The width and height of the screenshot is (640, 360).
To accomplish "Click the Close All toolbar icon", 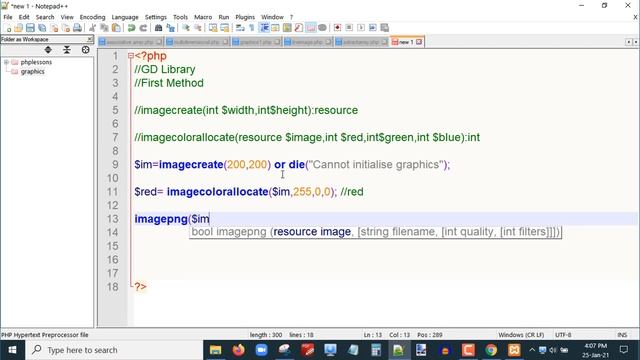I will click(x=65, y=28).
